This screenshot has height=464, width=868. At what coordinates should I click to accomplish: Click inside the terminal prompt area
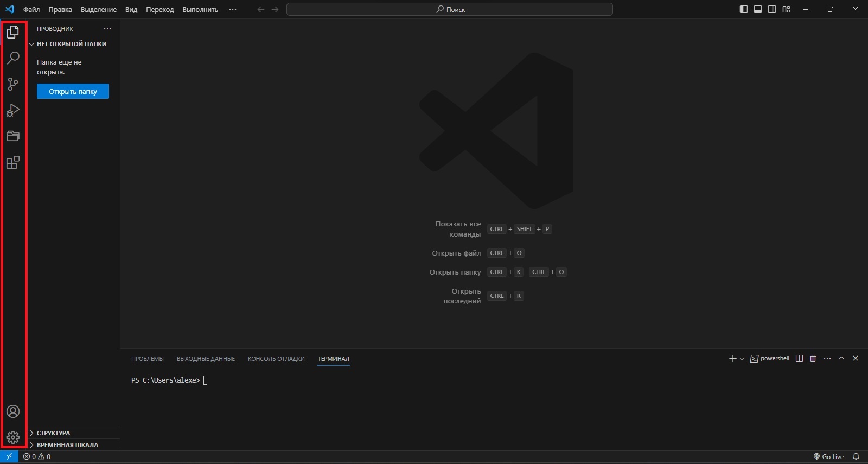tap(169, 380)
